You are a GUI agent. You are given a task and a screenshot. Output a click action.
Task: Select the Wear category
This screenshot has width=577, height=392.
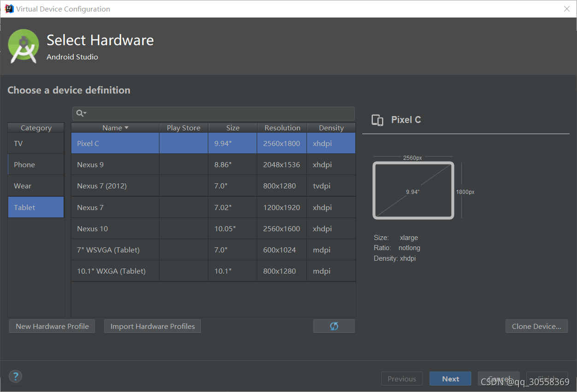click(x=36, y=186)
